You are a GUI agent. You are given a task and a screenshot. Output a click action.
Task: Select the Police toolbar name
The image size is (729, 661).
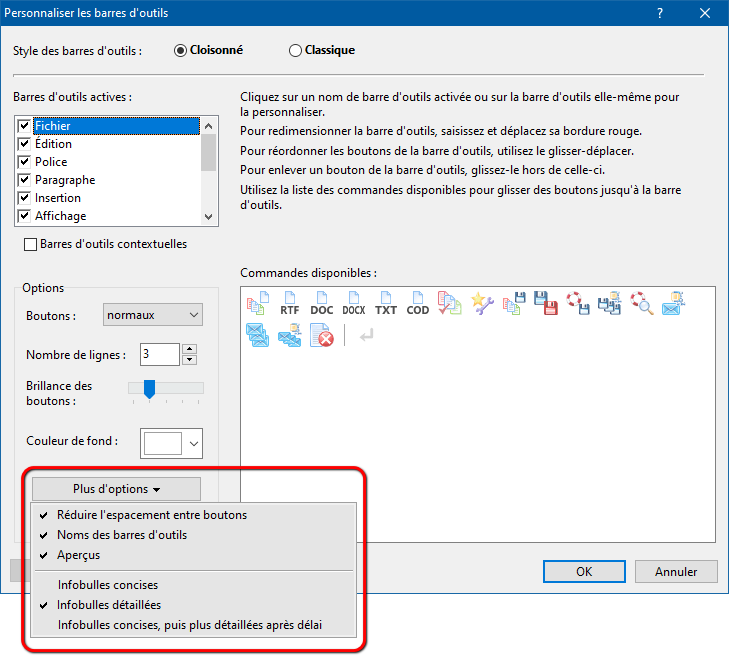[x=51, y=162]
